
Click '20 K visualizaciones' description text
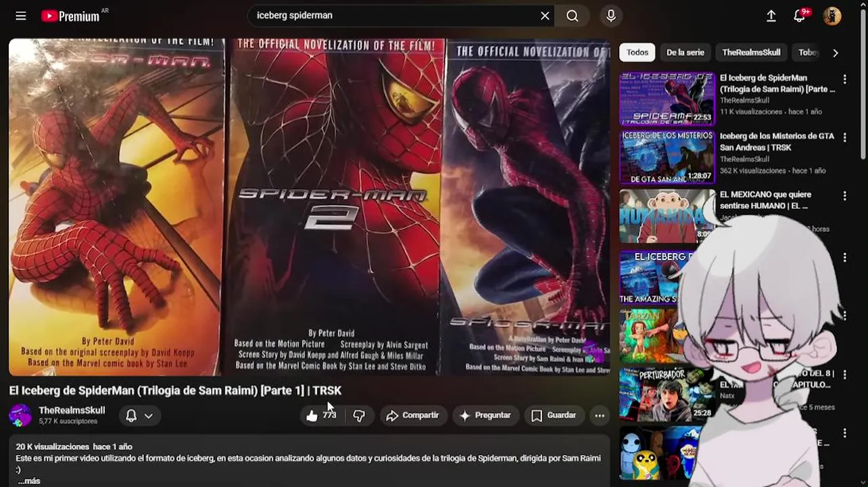[53, 446]
